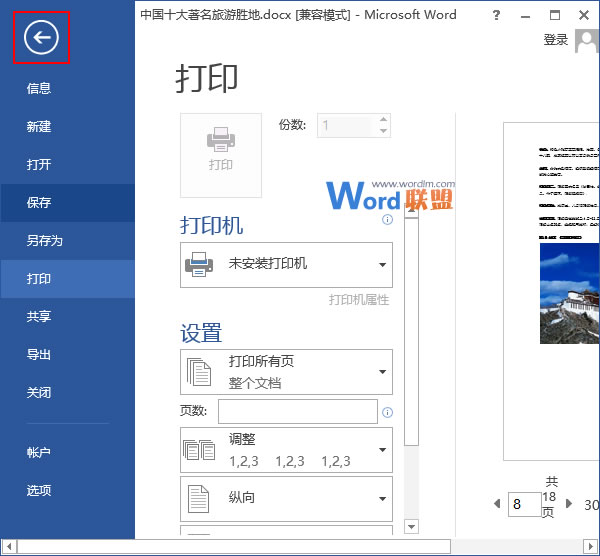This screenshot has width=600, height=556.
Task: Decrease copies with the down spinner
Action: [x=384, y=131]
